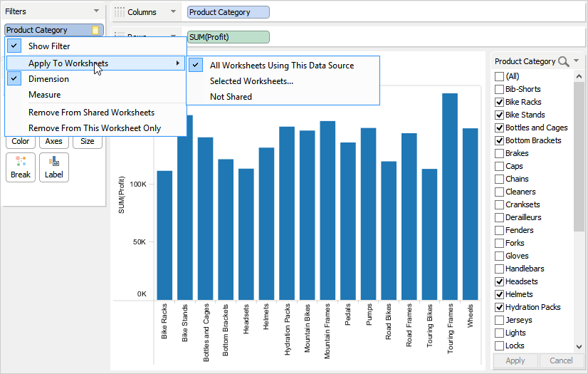Image resolution: width=588 pixels, height=374 pixels.
Task: Click the Pumps axis label
Action: (369, 314)
